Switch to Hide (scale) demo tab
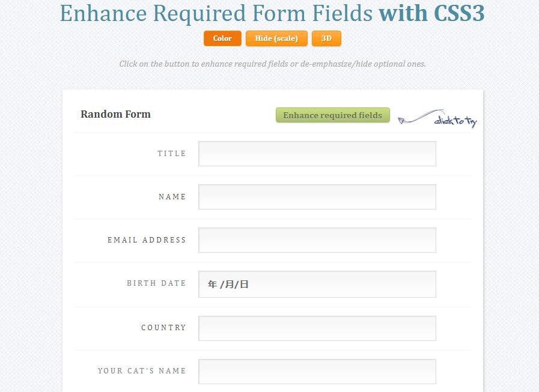 [276, 38]
